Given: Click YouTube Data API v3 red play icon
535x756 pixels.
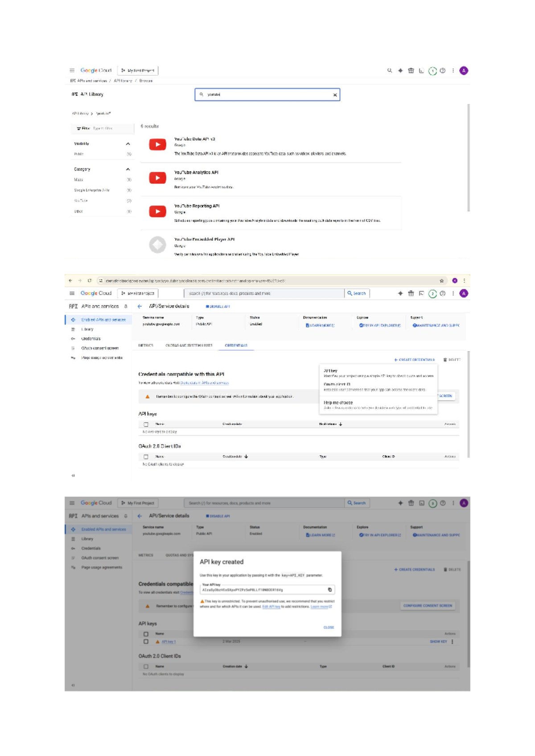Looking at the screenshot, I should 157,144.
